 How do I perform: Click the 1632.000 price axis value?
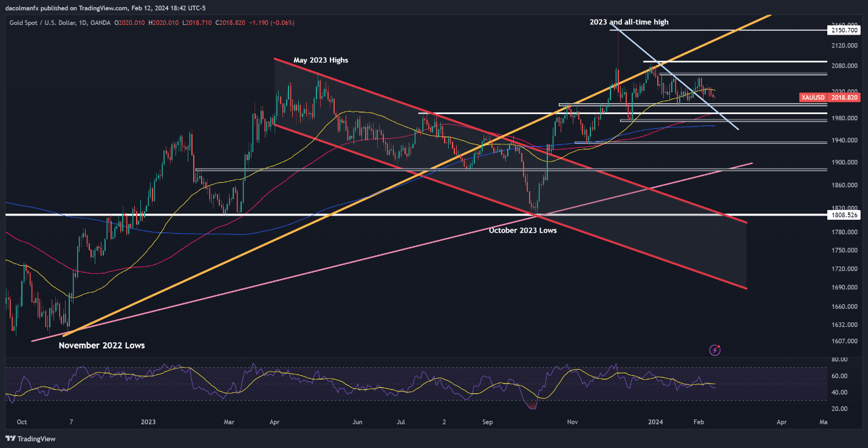tap(846, 324)
